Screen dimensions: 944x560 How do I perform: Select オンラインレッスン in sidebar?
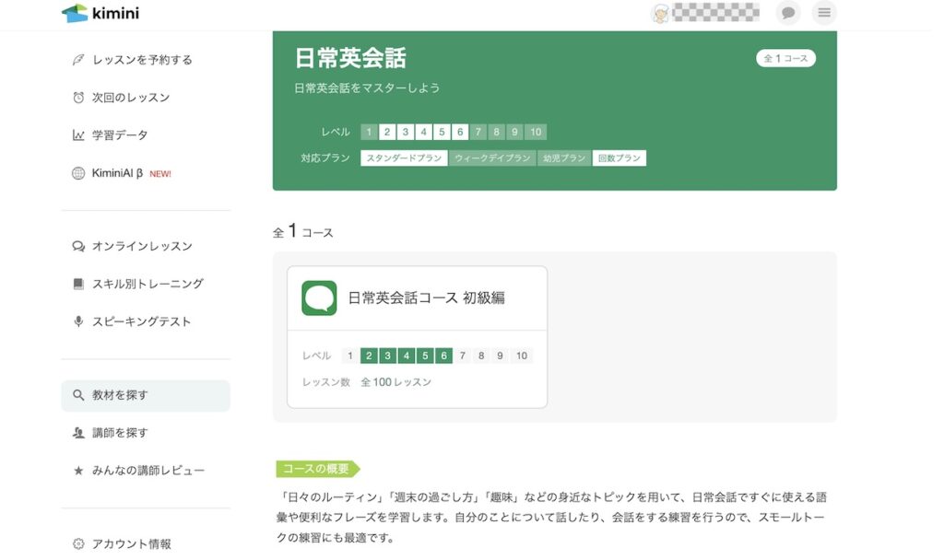[x=142, y=246]
